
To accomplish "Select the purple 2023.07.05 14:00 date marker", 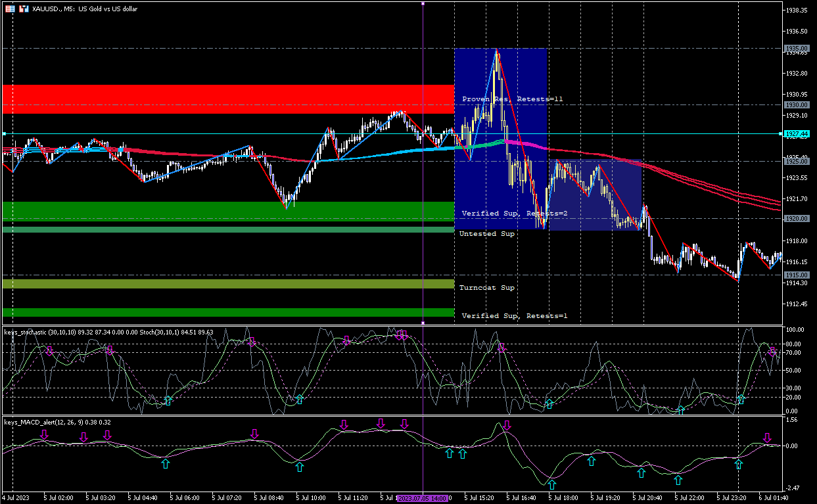I will [x=423, y=499].
